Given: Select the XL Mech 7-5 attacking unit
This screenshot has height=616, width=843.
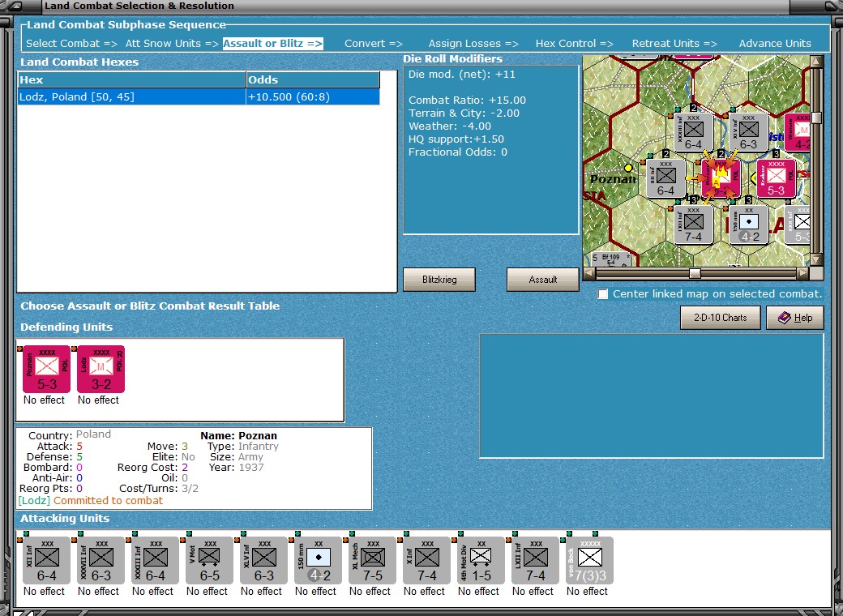Looking at the screenshot, I should point(373,560).
